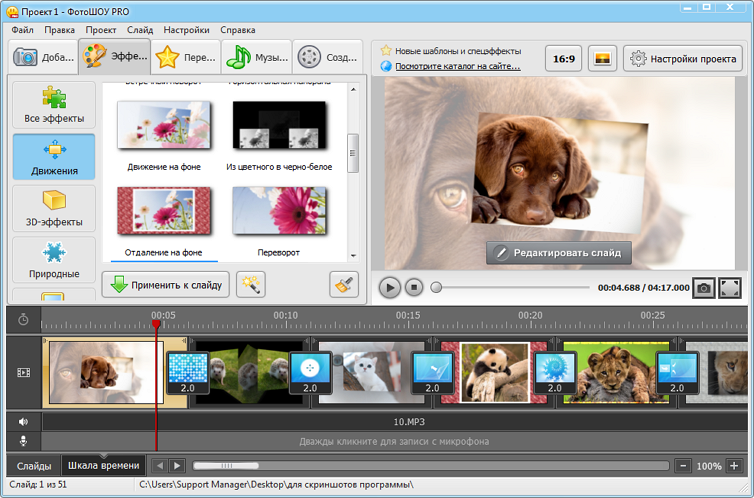Click the video track filmstrip icon
This screenshot has width=754, height=498.
[24, 373]
